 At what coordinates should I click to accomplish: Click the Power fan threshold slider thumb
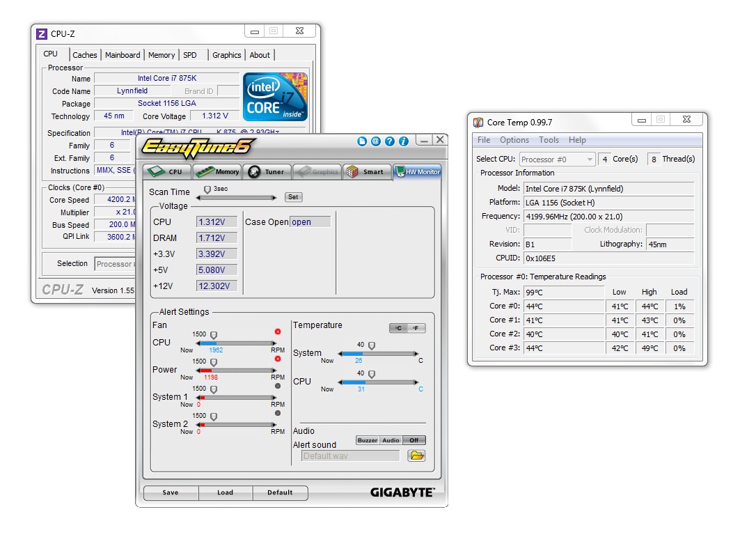214,362
